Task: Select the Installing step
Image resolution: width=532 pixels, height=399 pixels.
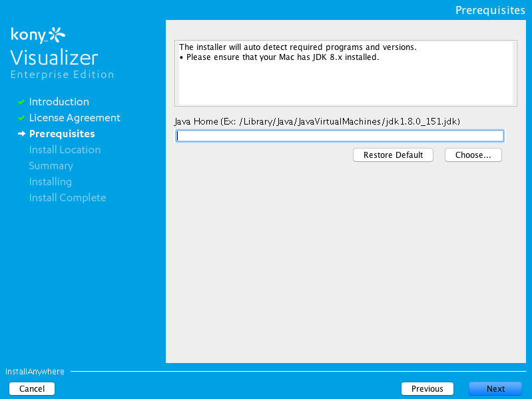Action: click(50, 182)
